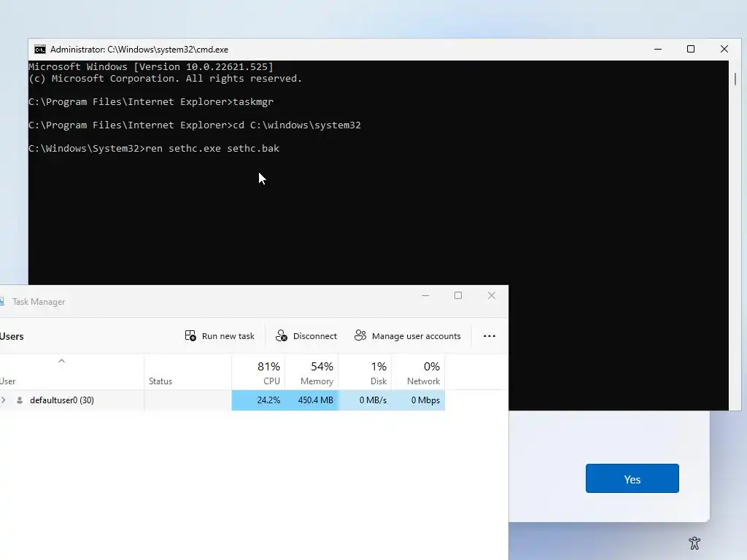Click the cmd.exe icon in the title bar
747x560 pixels.
click(40, 50)
